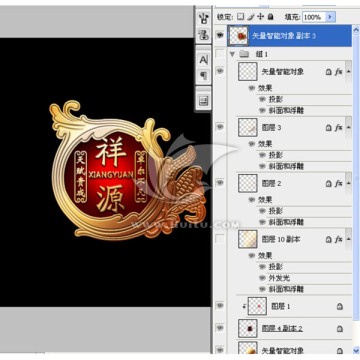Click the lock image pixels brush icon

251,17
